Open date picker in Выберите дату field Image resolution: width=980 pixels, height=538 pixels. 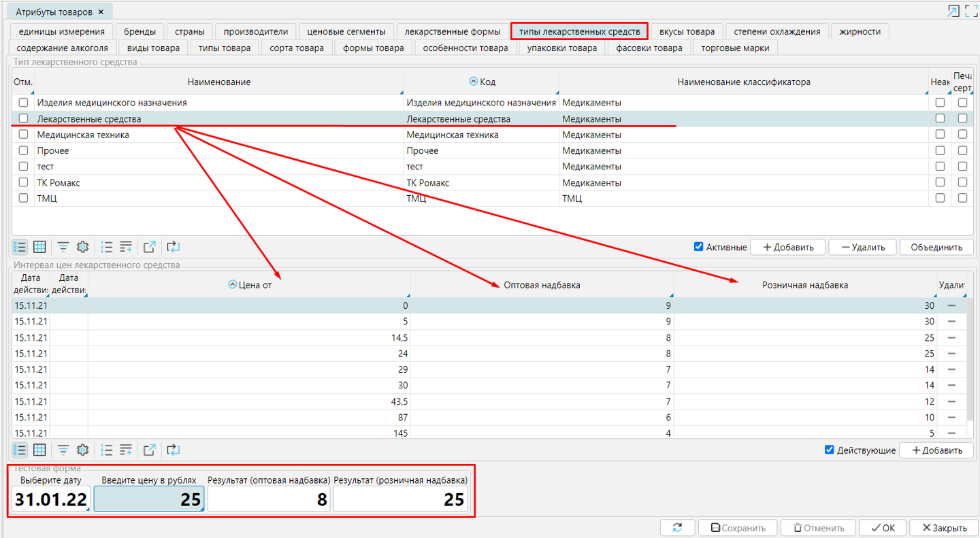coord(51,500)
